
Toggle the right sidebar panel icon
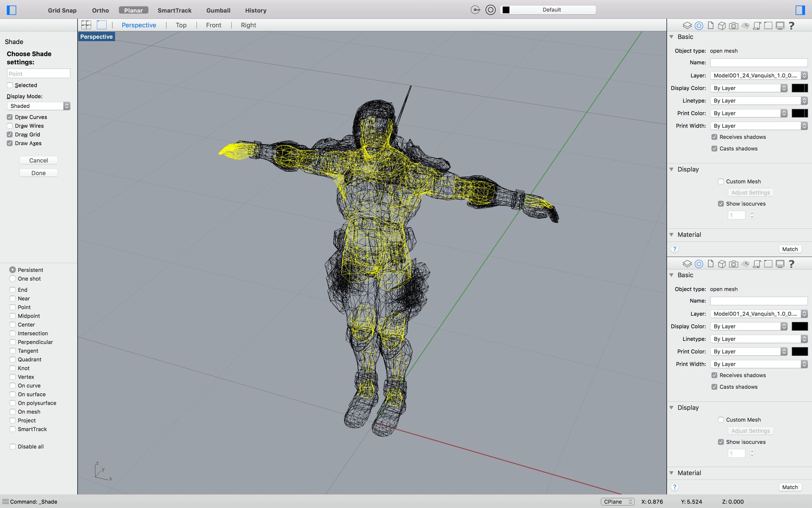800,10
